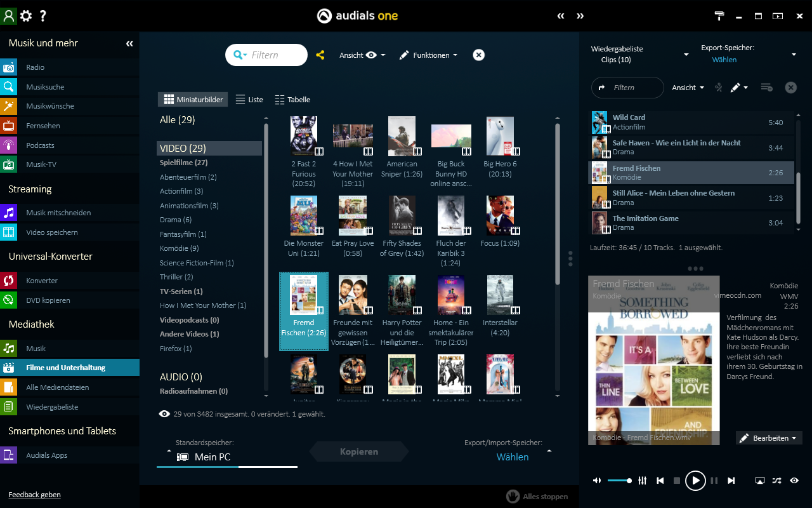
Task: Click the main Filtern search field
Action: pyautogui.click(x=266, y=55)
